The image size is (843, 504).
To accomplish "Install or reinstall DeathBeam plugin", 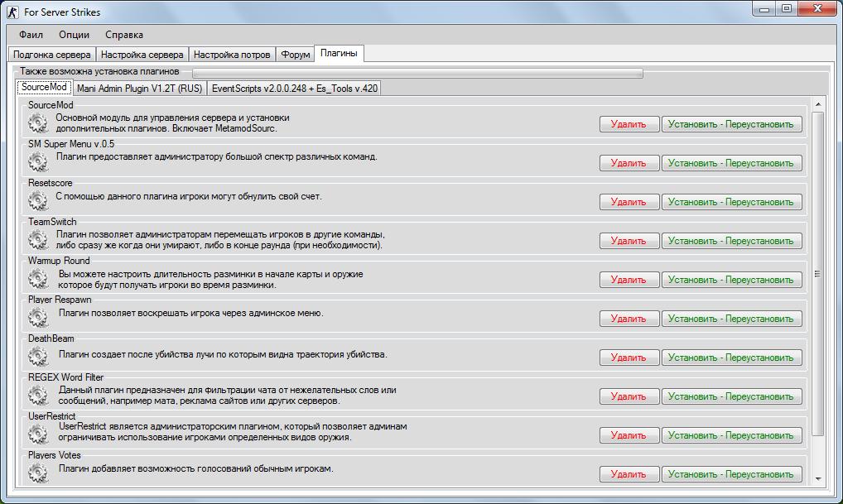I will pyautogui.click(x=732, y=358).
